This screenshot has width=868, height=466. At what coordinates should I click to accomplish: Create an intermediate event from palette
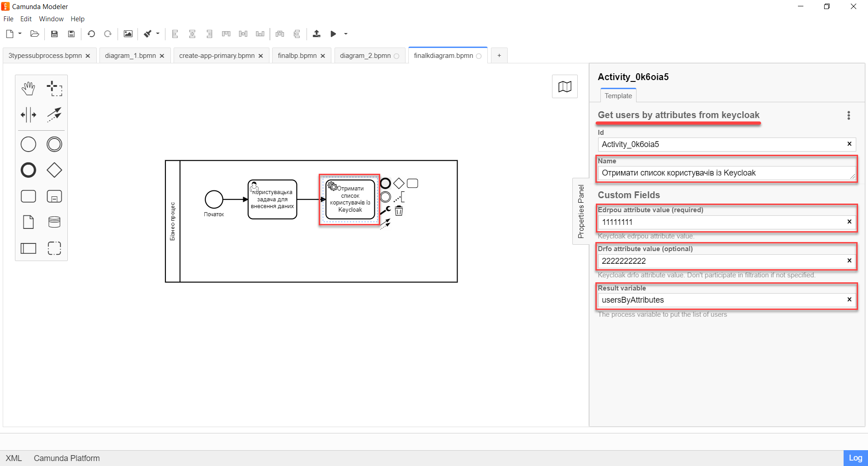[54, 144]
